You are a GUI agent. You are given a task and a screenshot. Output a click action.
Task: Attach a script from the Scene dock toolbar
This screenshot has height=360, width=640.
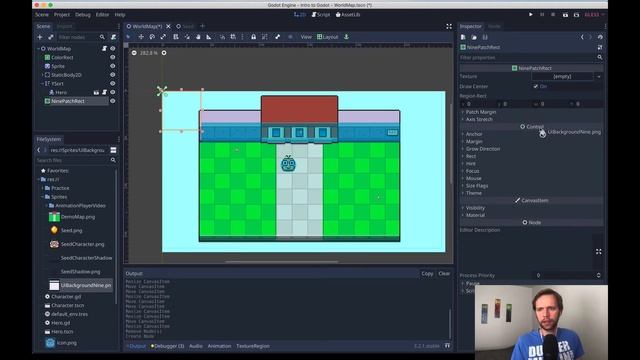coord(113,37)
